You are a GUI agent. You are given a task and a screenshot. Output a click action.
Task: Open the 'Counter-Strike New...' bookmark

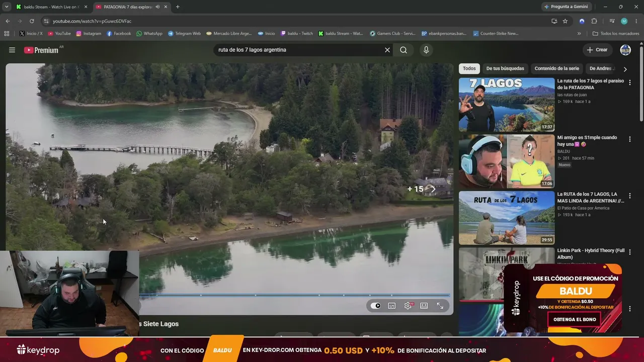point(495,34)
